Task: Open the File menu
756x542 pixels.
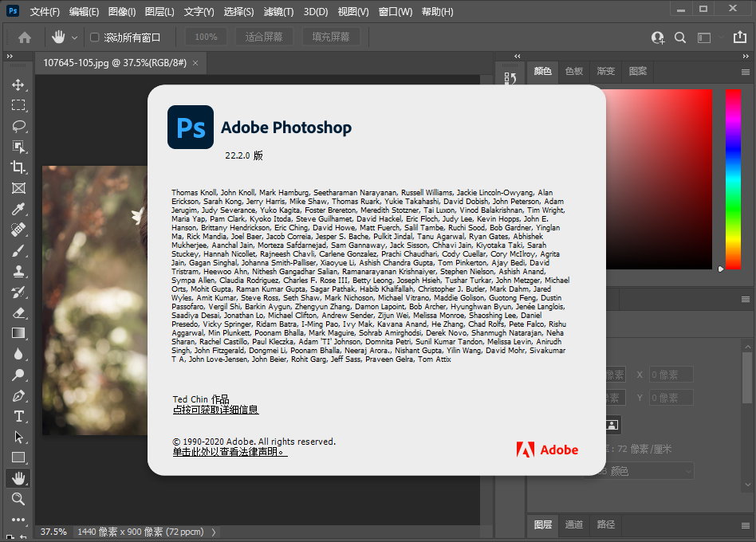Action: [45, 12]
